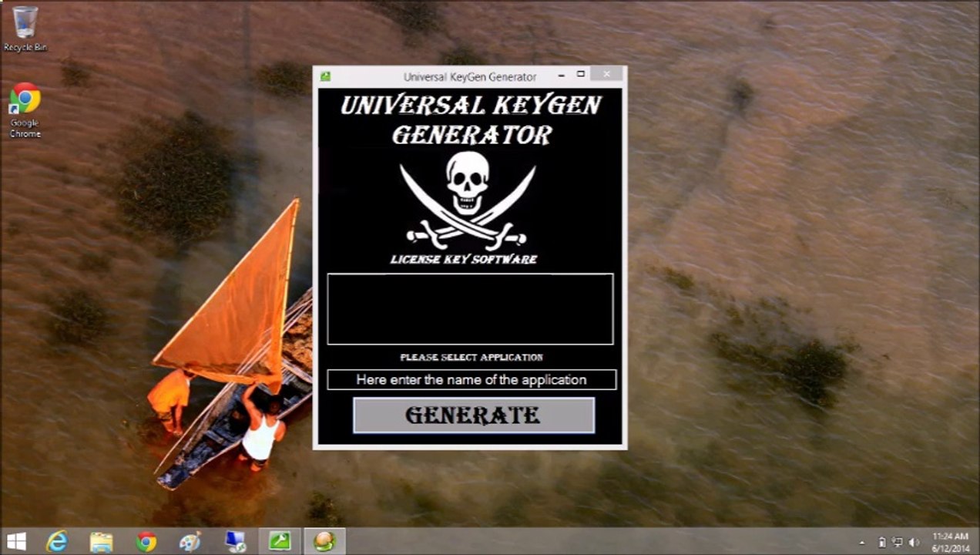
Task: Click the GENERATE button
Action: pos(474,415)
